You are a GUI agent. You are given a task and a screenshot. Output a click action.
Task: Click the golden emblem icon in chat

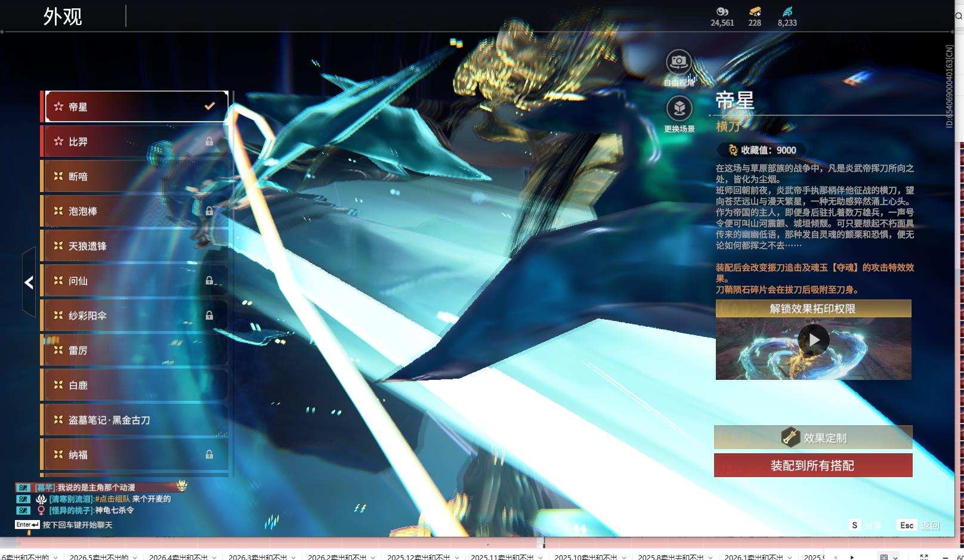click(x=182, y=485)
